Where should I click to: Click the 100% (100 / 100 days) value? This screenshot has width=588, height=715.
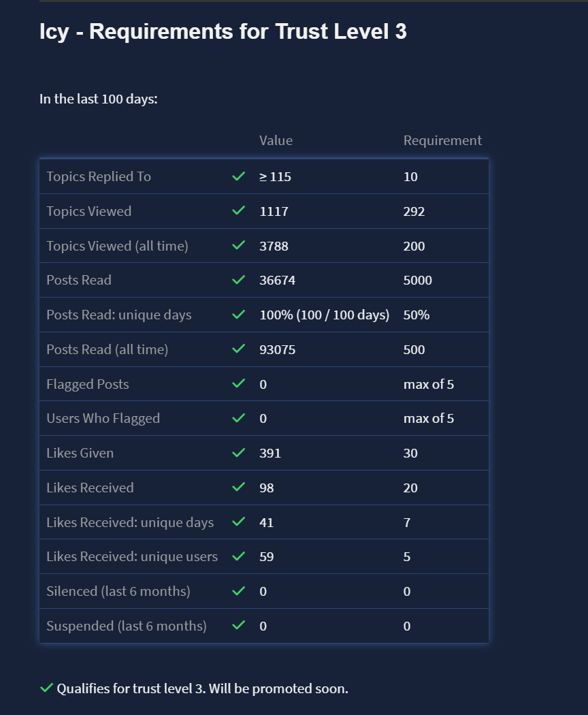[324, 315]
